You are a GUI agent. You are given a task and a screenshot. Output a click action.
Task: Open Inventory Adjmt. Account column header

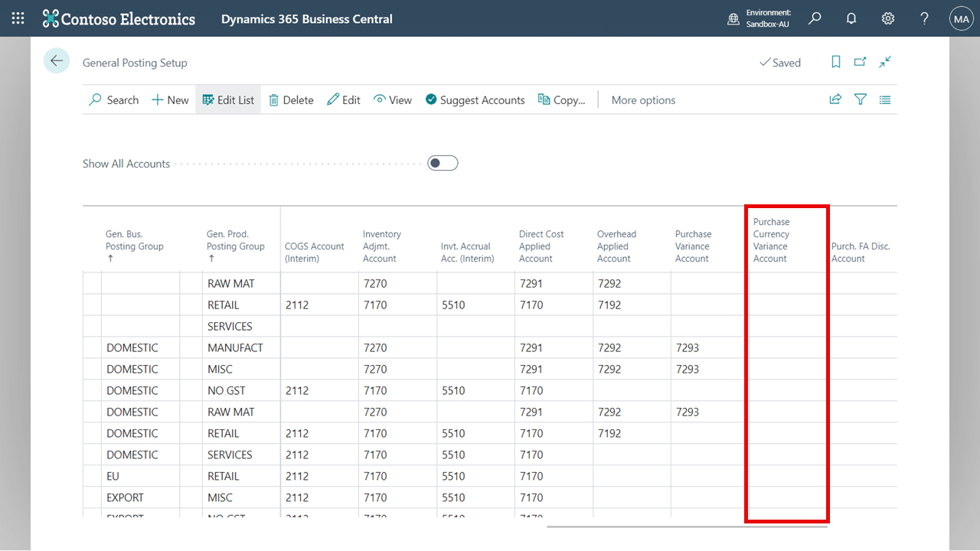[x=382, y=246]
